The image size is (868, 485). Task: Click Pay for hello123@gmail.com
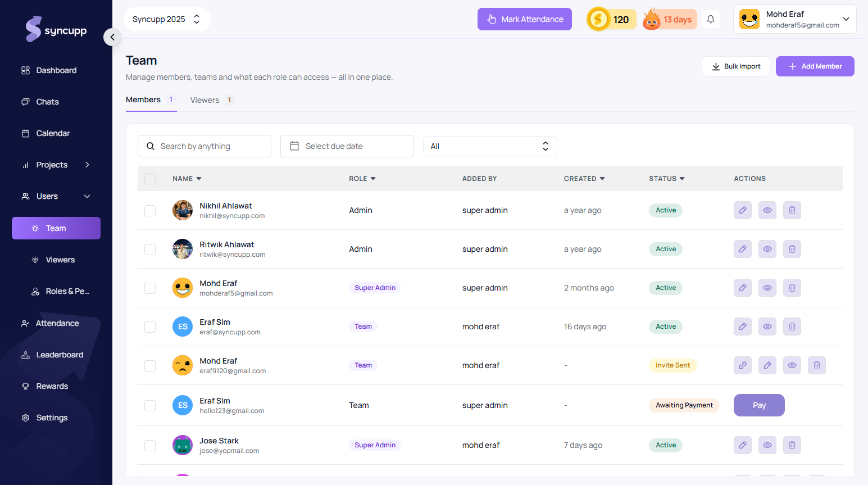(x=759, y=405)
